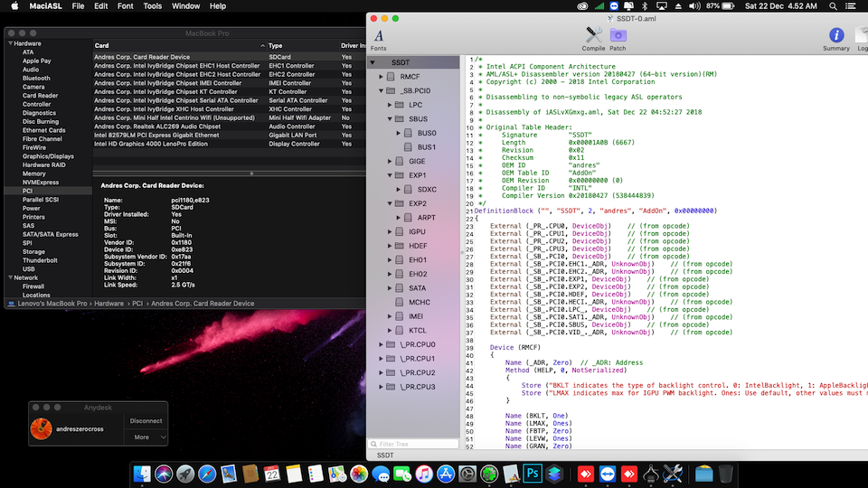
Task: Open Safari from the dock
Action: [207, 474]
